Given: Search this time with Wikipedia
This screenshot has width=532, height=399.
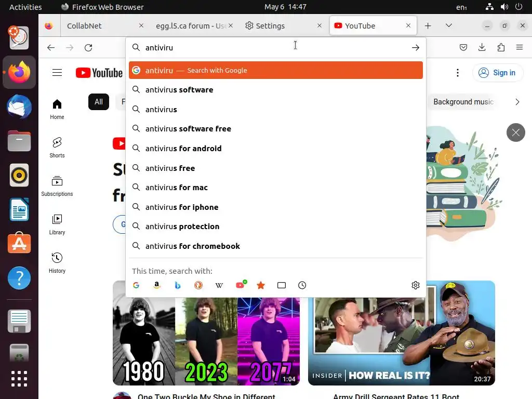Looking at the screenshot, I should [x=219, y=285].
